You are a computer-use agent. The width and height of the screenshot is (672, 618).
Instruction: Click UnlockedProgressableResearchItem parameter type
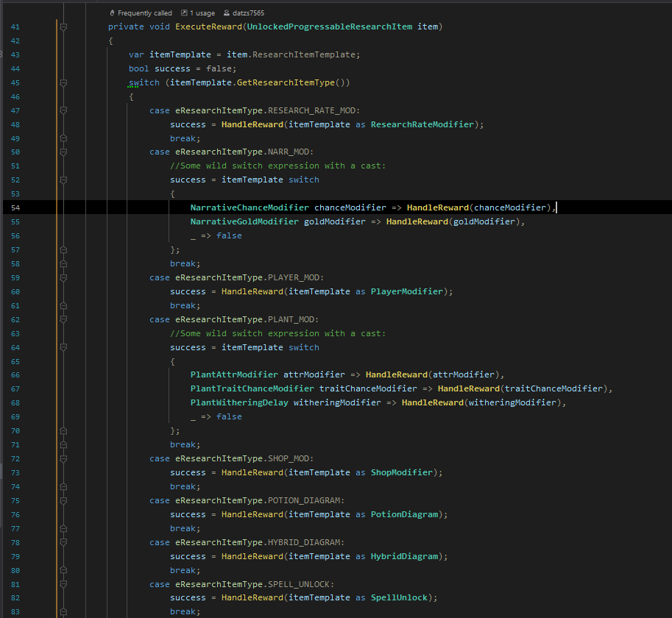[x=330, y=26]
